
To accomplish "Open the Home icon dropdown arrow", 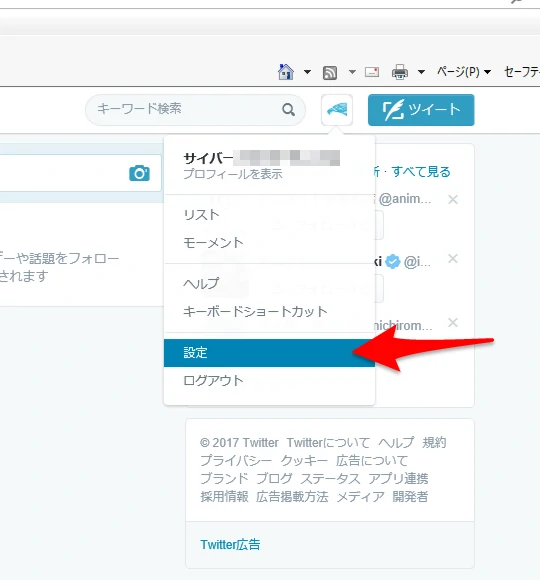I will [307, 72].
